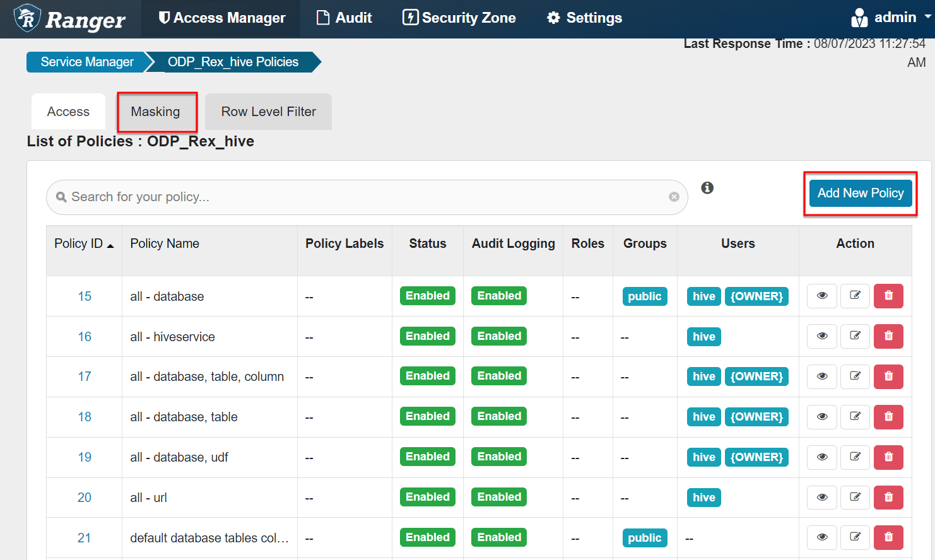The width and height of the screenshot is (935, 560).
Task: Edit policy 15 all - database
Action: click(856, 296)
